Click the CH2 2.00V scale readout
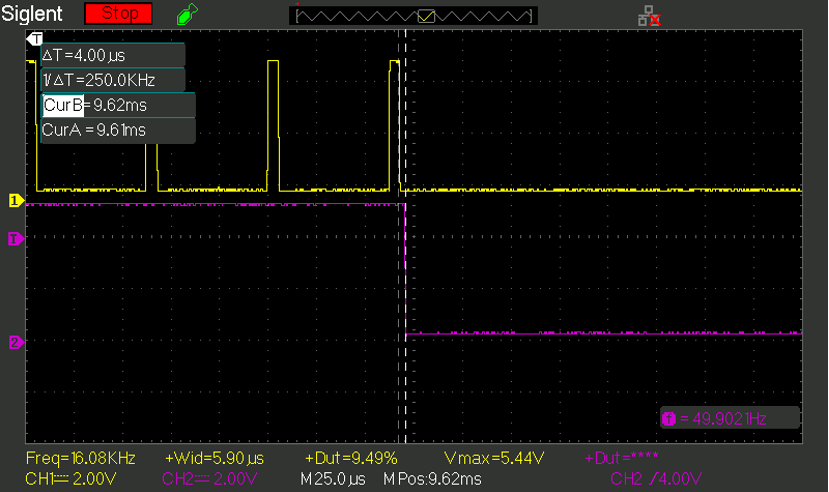 pyautogui.click(x=209, y=479)
